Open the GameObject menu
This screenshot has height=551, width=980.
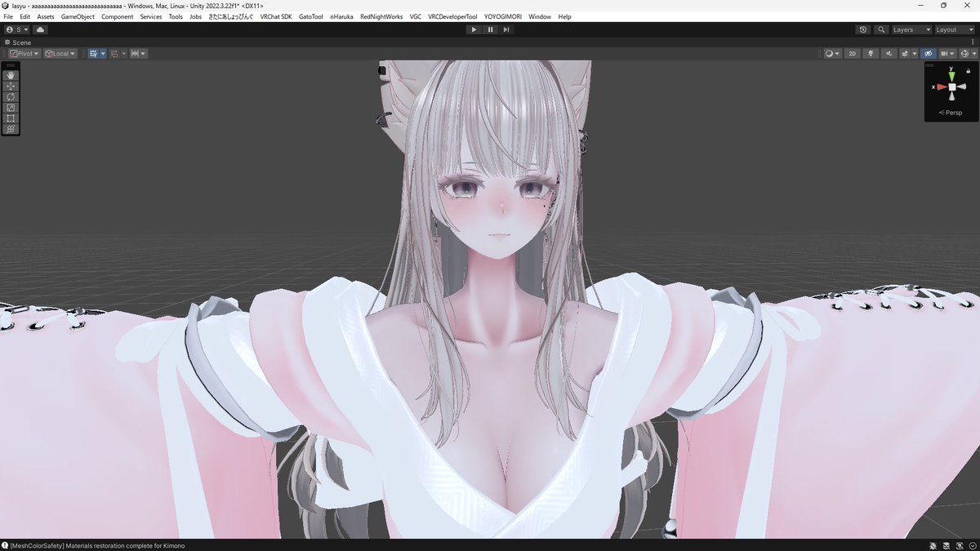[77, 16]
